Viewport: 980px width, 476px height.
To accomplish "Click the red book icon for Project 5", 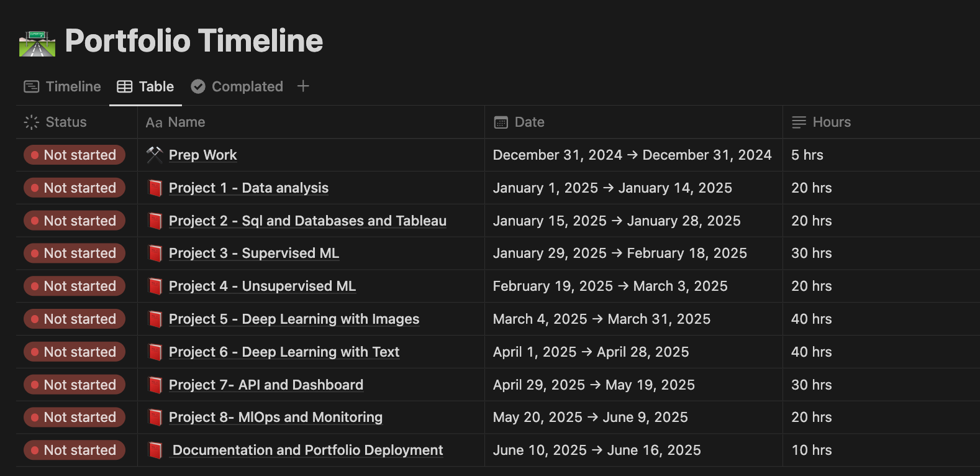I will (x=155, y=319).
